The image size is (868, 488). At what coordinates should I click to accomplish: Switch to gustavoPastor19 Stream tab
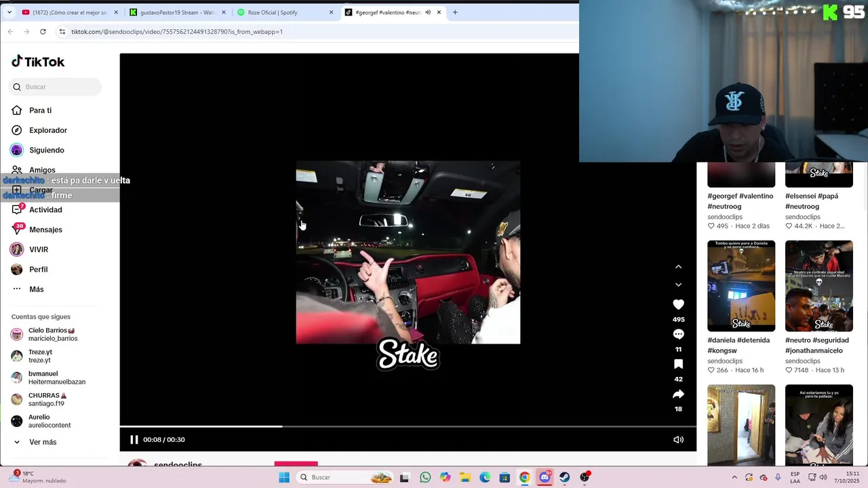pyautogui.click(x=178, y=12)
